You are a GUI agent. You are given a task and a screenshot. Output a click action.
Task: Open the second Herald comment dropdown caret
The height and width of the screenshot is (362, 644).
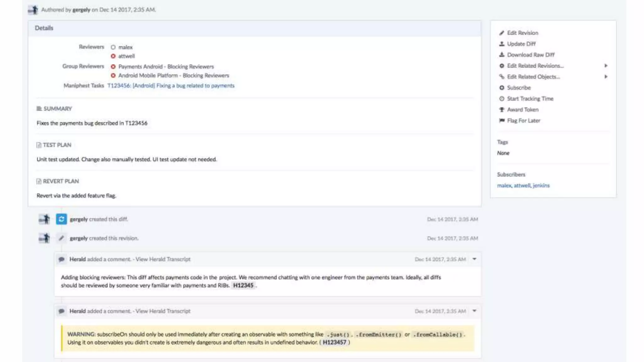point(474,311)
